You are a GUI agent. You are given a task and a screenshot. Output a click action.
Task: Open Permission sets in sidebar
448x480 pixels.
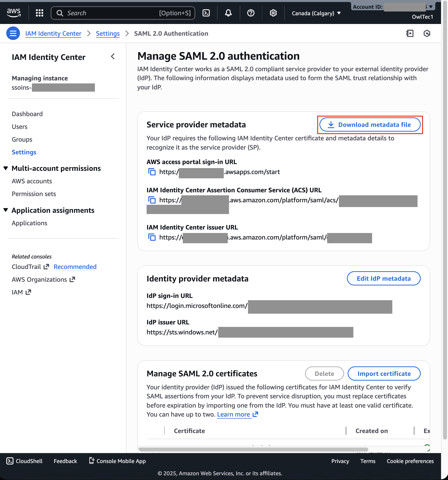(34, 194)
